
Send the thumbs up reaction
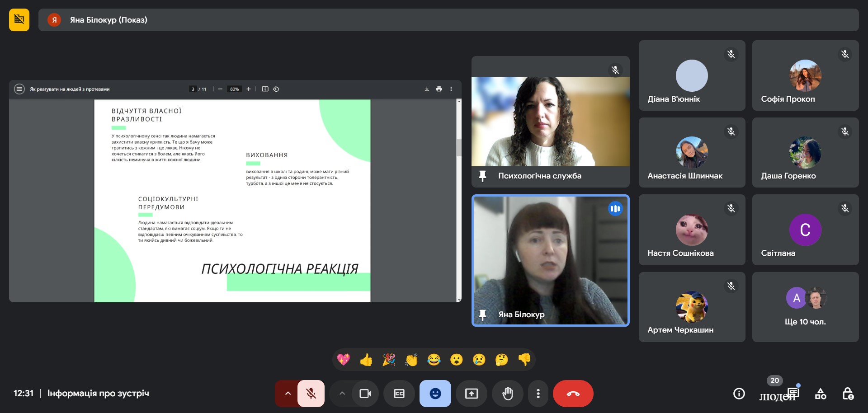coord(366,360)
